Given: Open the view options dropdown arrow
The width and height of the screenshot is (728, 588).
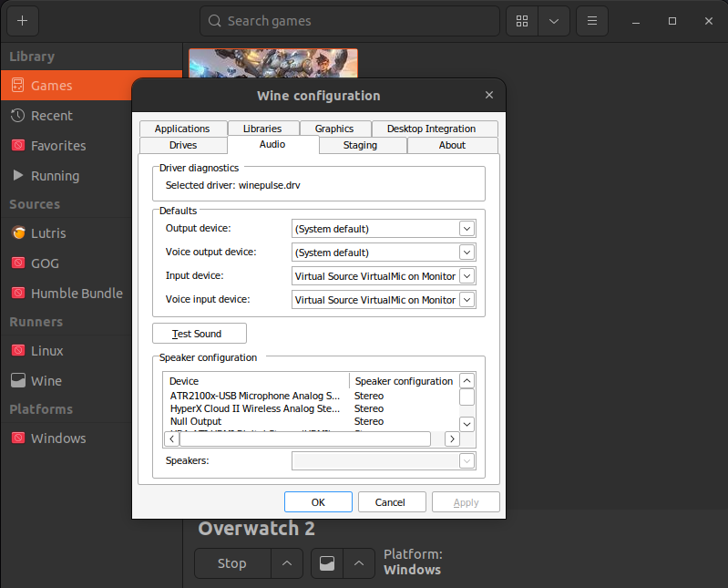Looking at the screenshot, I should (x=554, y=21).
